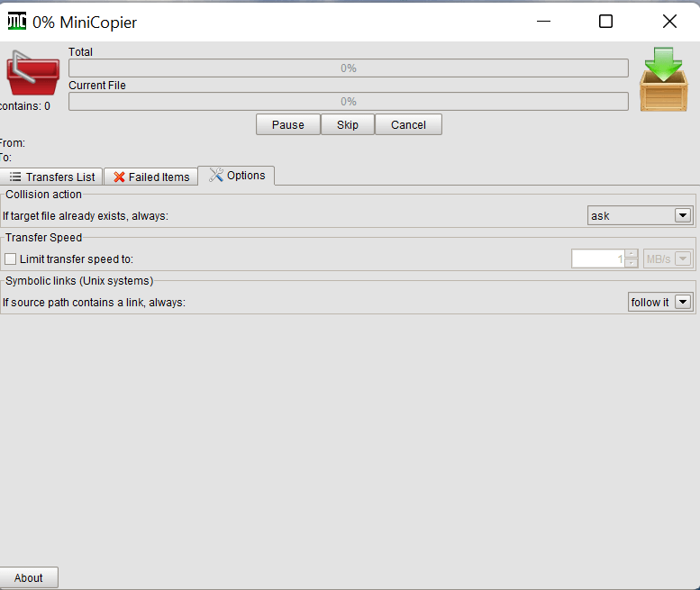Click the 'Collision action' group title
The image size is (700, 590).
coord(44,195)
